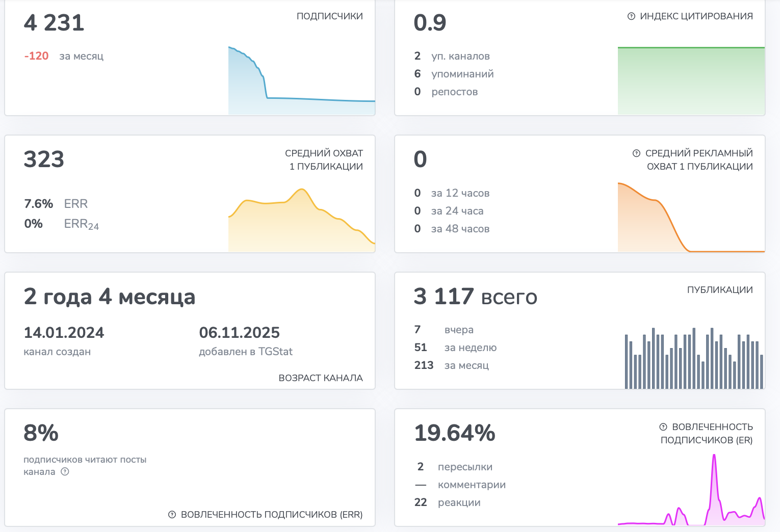Click the orange ad reach chart
The image size is (780, 532).
point(691,217)
